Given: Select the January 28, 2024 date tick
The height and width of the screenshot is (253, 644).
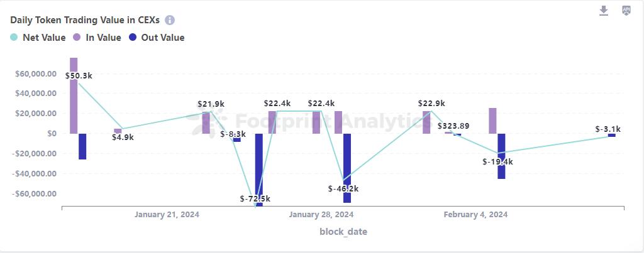Looking at the screenshot, I should (x=321, y=214).
